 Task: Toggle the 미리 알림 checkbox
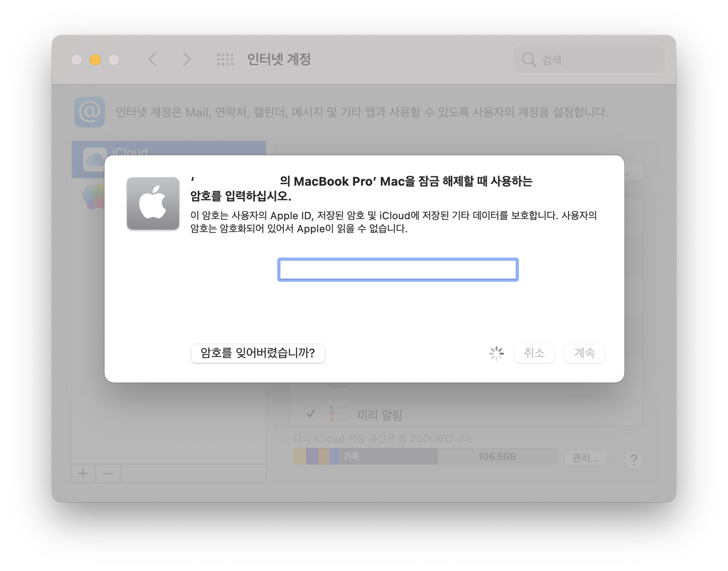pos(311,413)
